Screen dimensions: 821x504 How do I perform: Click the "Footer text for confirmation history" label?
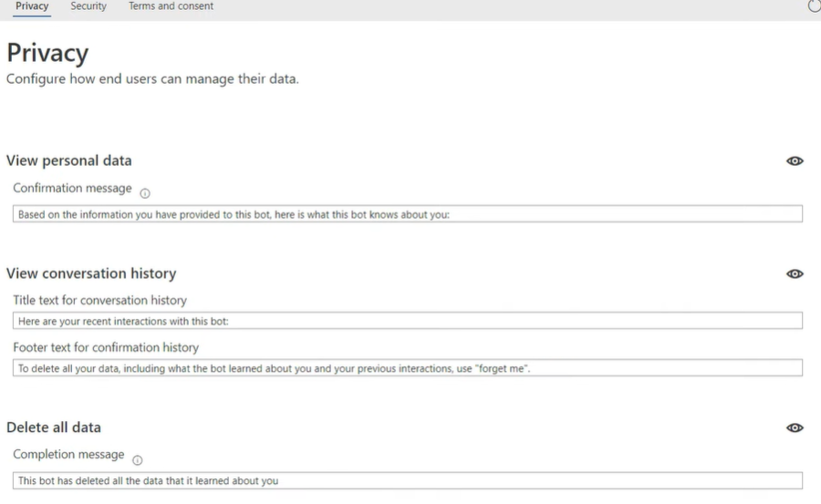106,347
